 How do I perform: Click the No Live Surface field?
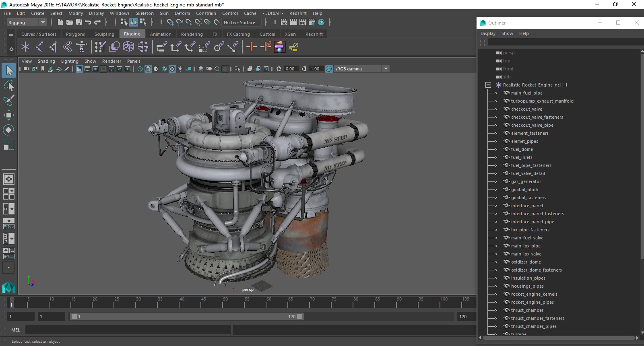[241, 23]
